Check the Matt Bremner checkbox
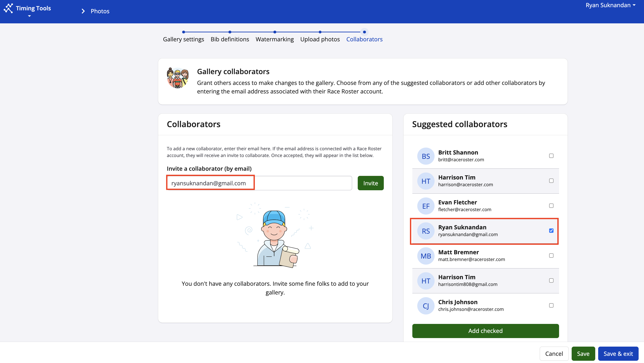This screenshot has height=363, width=644. coord(551,255)
